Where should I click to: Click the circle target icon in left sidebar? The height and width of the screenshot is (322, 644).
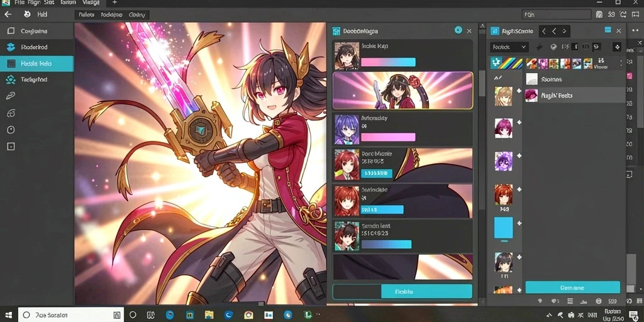[11, 130]
